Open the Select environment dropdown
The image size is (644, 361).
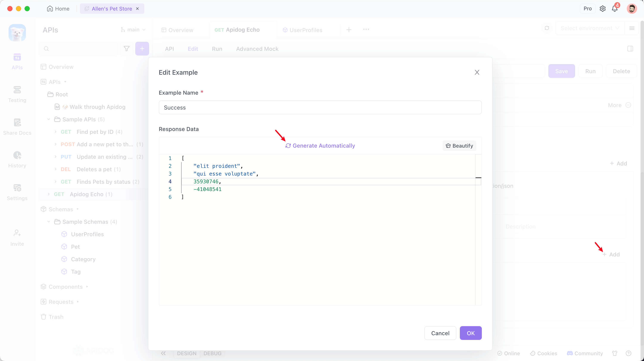pyautogui.click(x=590, y=28)
